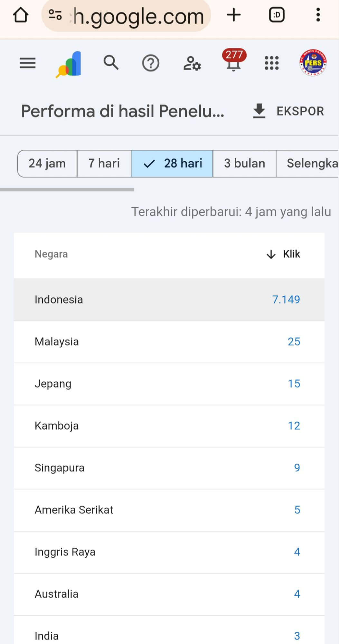Show the open tabs switcher

tap(277, 15)
